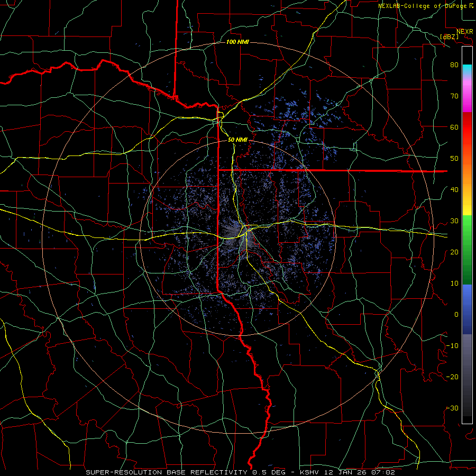Pick the yellow segment of the color bar
Screen dimensions: 476x476
[x=467, y=205]
